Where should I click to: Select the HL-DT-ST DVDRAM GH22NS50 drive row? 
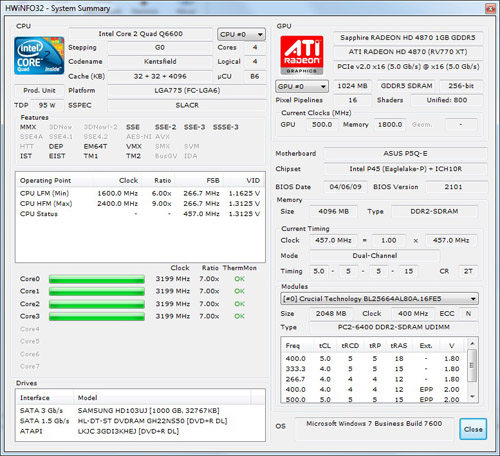(140, 421)
